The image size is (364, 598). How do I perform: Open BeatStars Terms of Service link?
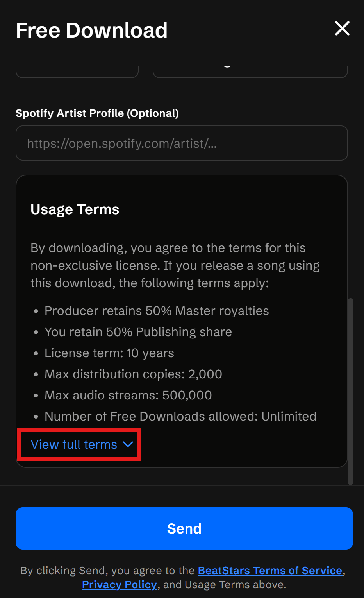(270, 571)
